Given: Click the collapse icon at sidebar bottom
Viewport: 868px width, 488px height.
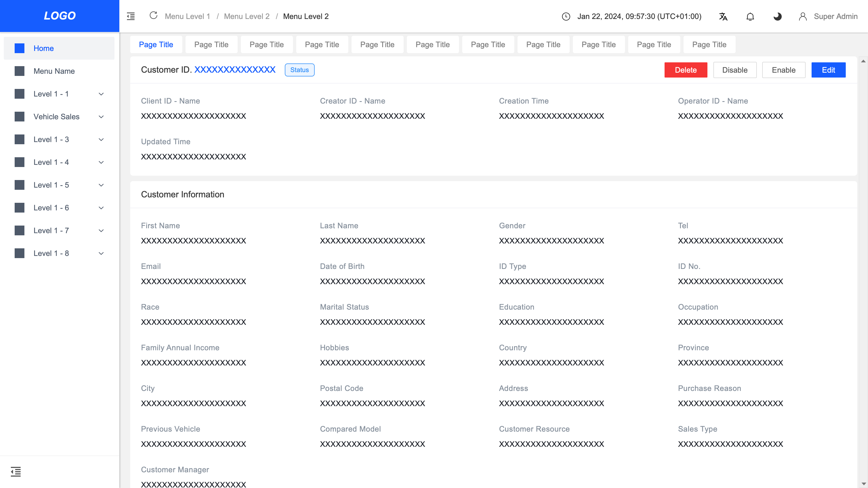Looking at the screenshot, I should (15, 471).
